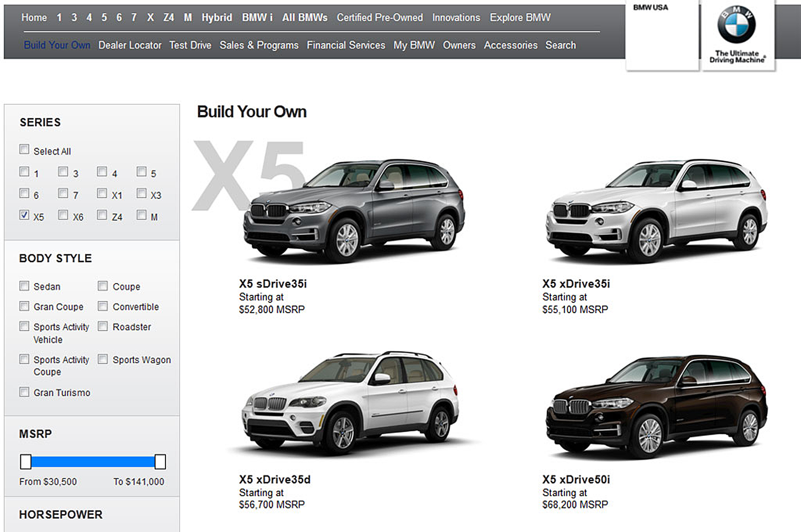Schedule a Test Drive link

(190, 45)
